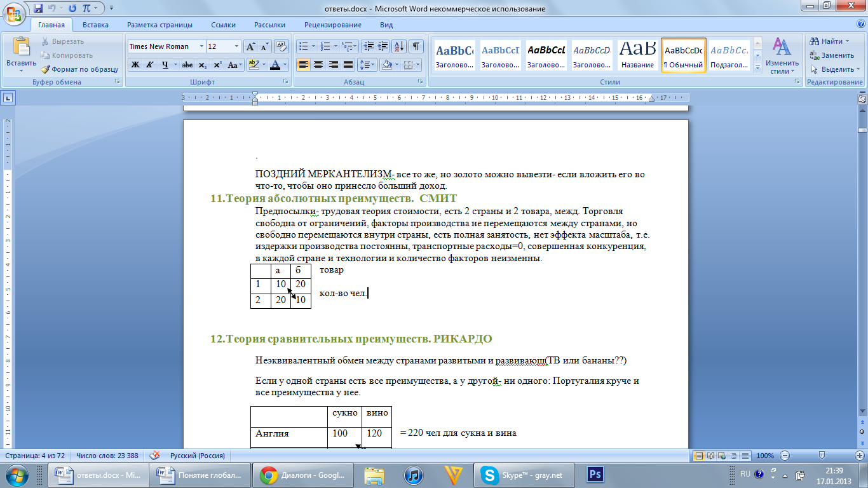Image resolution: width=868 pixels, height=488 pixels.
Task: Click language Русский (Россия) in status bar
Action: click(198, 456)
